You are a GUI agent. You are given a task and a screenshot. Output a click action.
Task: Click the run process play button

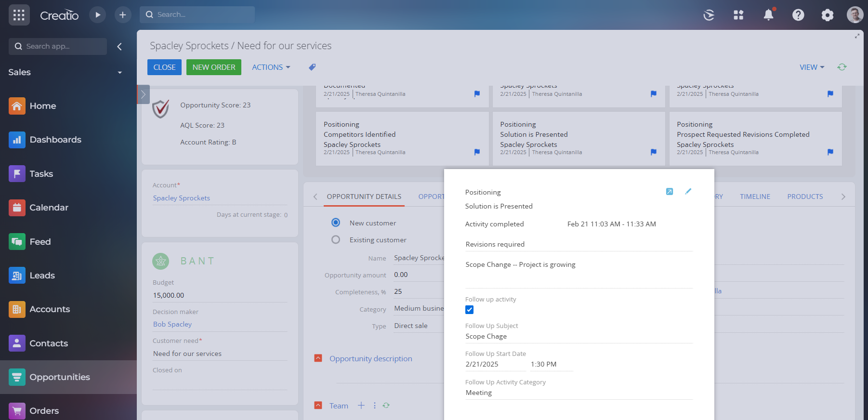click(x=98, y=15)
